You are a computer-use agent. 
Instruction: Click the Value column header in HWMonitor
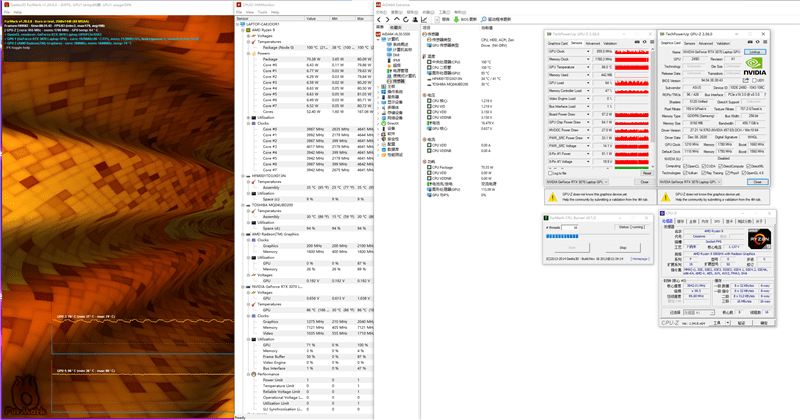coord(317,18)
